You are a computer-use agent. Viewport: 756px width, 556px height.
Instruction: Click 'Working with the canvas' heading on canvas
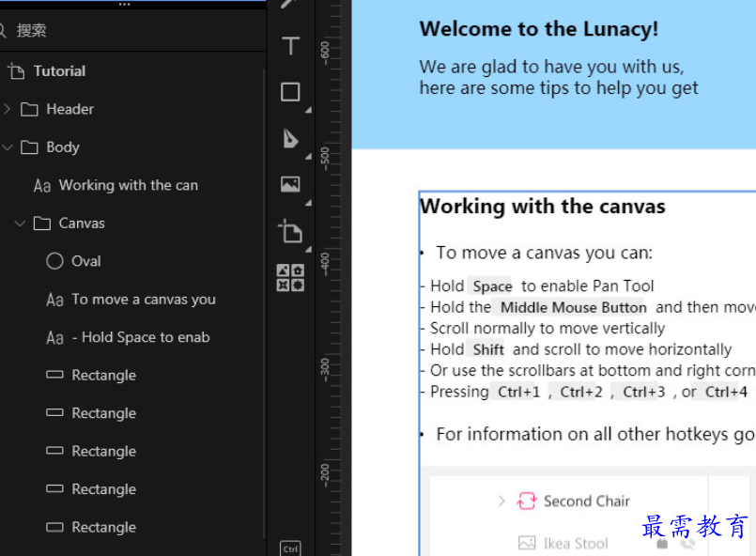pos(543,207)
